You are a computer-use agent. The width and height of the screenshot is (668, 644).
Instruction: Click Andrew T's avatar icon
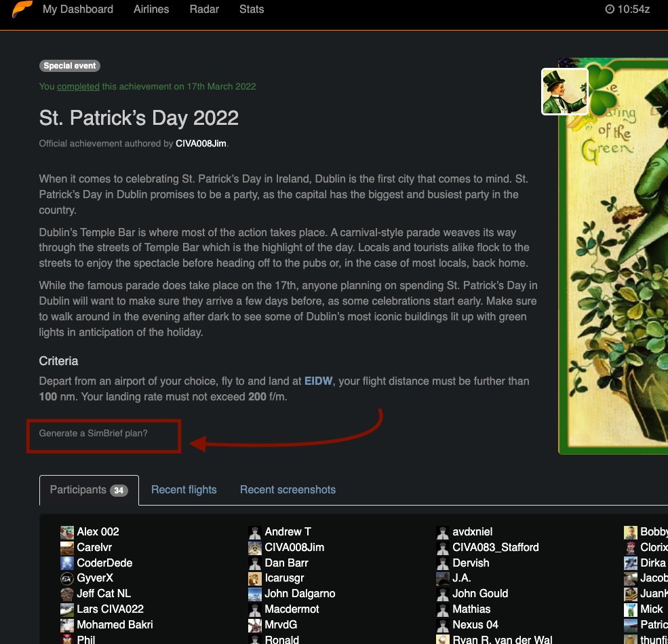tap(255, 532)
